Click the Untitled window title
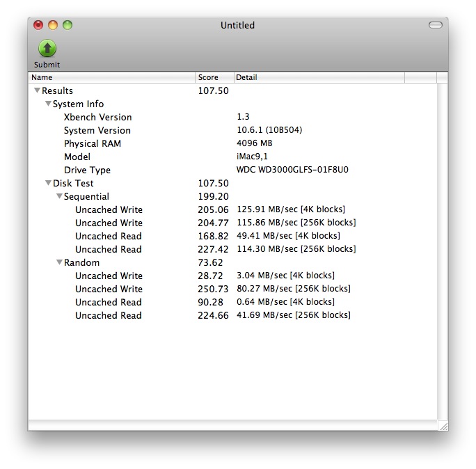The width and height of the screenshot is (476, 469). [237, 25]
